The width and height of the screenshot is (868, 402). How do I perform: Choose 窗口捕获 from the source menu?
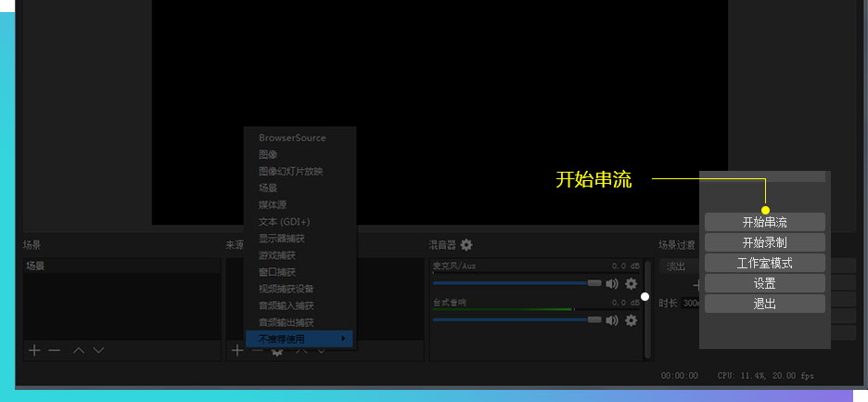277,272
